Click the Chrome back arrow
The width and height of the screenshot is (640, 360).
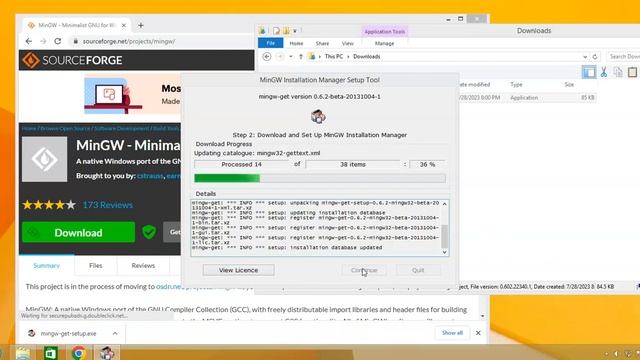[x=29, y=41]
